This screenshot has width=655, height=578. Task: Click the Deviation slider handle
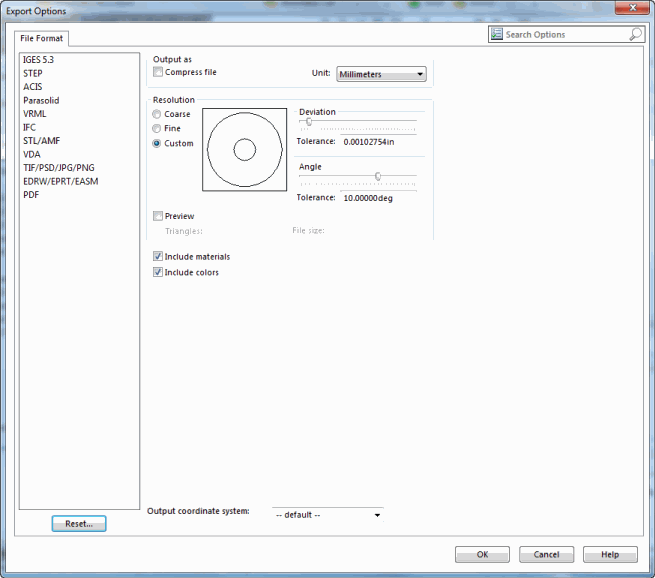309,122
